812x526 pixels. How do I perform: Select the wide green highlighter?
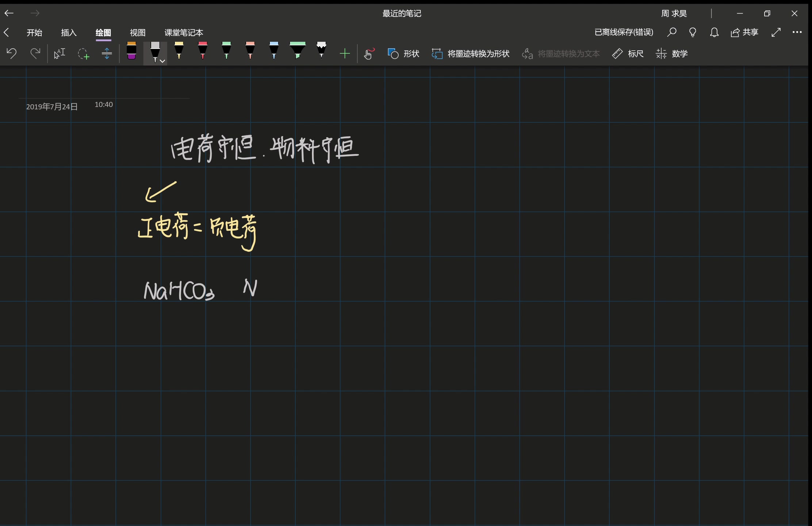pyautogui.click(x=298, y=50)
